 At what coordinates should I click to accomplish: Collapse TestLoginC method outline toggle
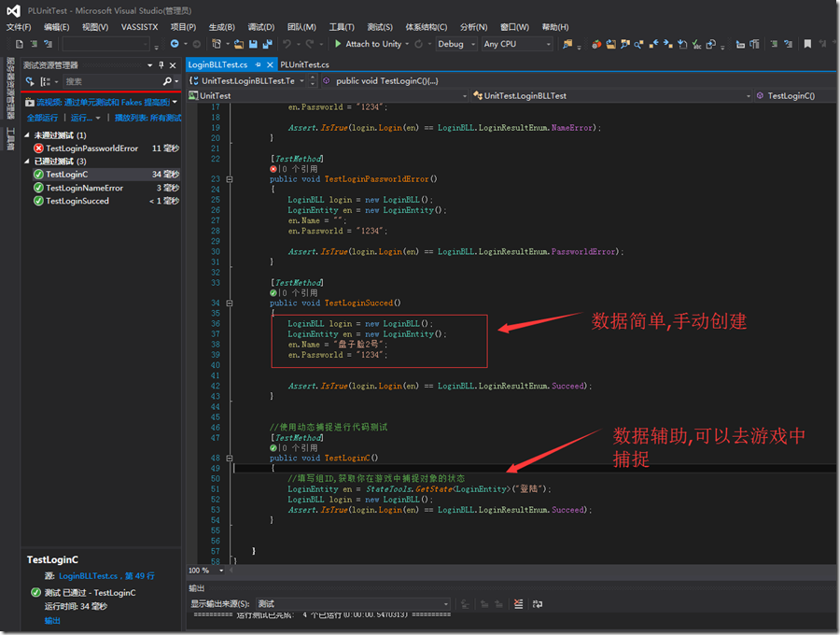point(230,459)
